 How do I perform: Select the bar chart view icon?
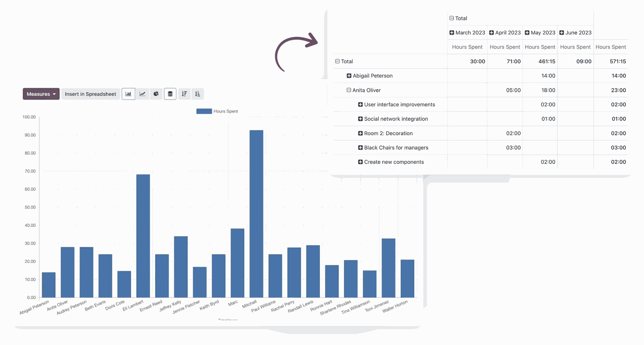coord(128,94)
